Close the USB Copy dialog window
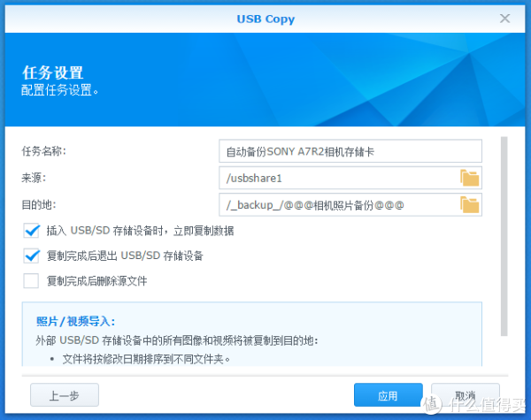531x420 pixels. pyautogui.click(x=505, y=18)
